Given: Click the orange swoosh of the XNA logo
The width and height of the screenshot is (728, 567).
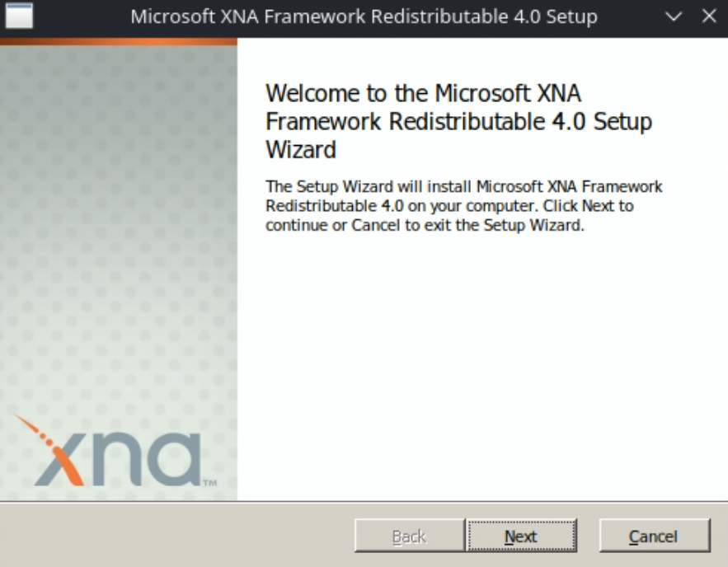Looking at the screenshot, I should point(36,435).
